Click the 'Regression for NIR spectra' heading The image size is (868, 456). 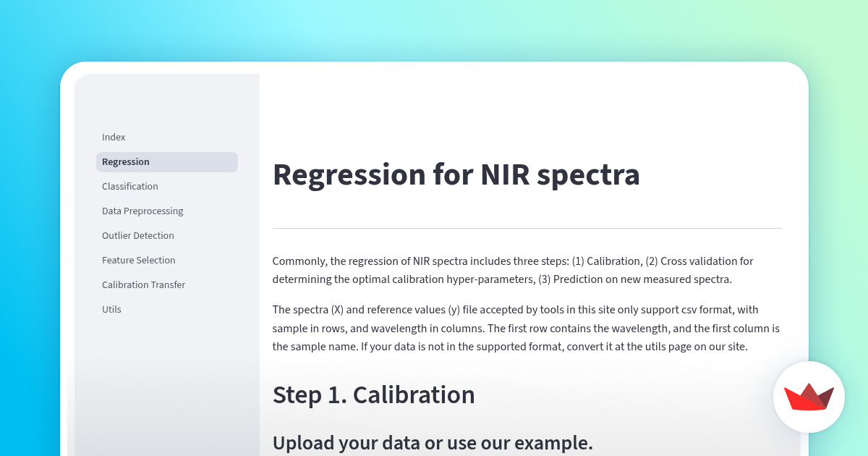456,175
